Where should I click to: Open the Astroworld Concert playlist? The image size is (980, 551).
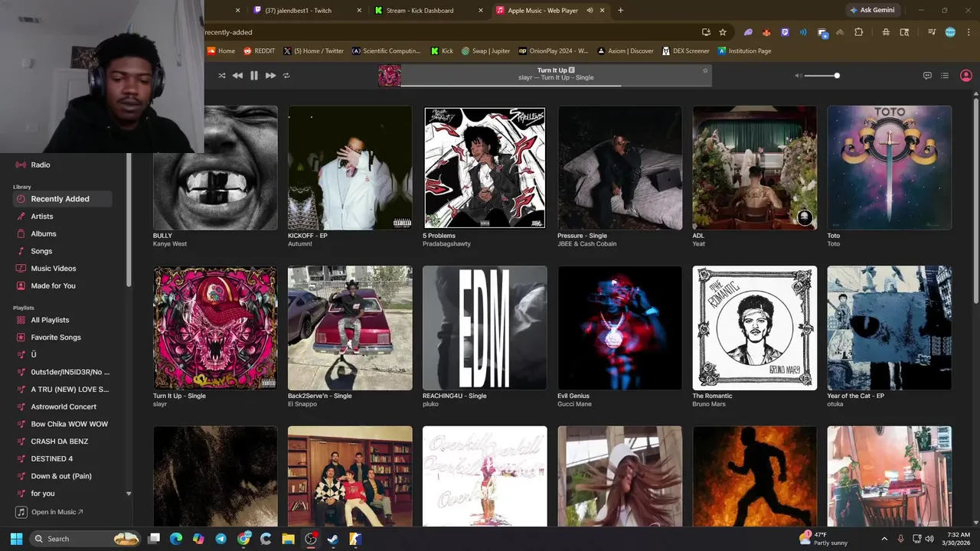point(64,406)
